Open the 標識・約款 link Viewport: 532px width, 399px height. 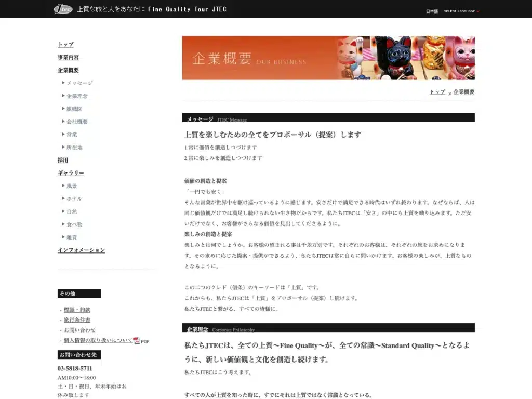[77, 310]
